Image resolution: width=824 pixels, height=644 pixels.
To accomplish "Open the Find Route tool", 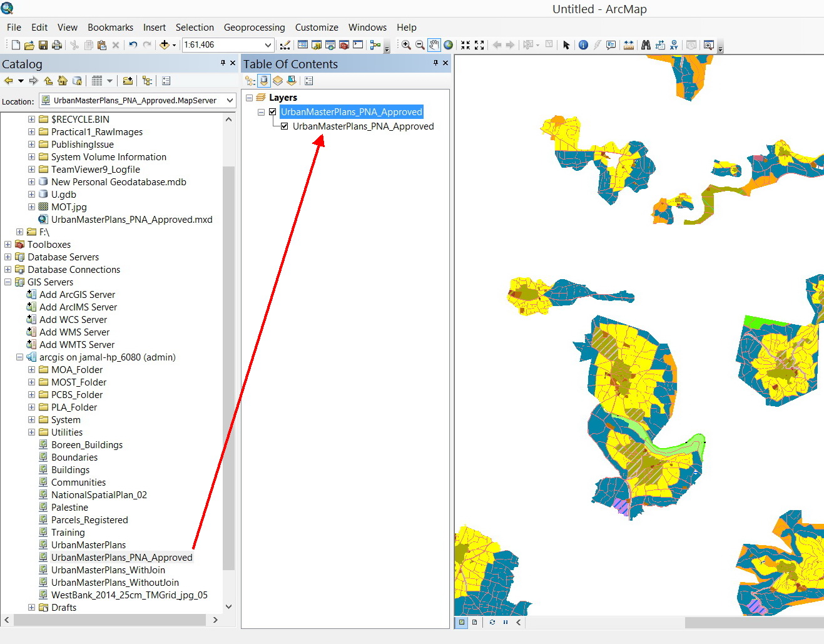I will click(659, 45).
